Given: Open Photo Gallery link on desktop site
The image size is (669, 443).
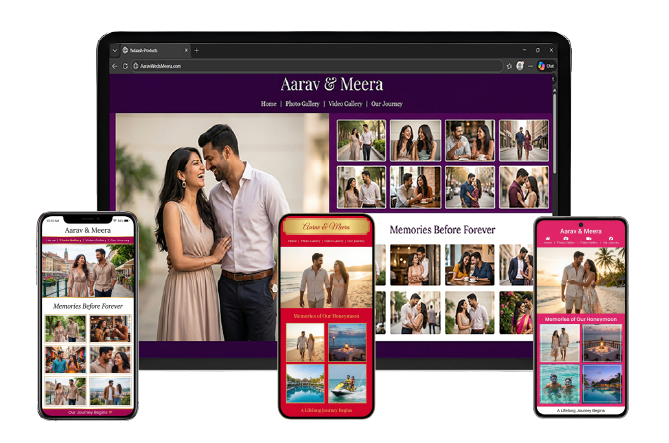Looking at the screenshot, I should tap(302, 104).
